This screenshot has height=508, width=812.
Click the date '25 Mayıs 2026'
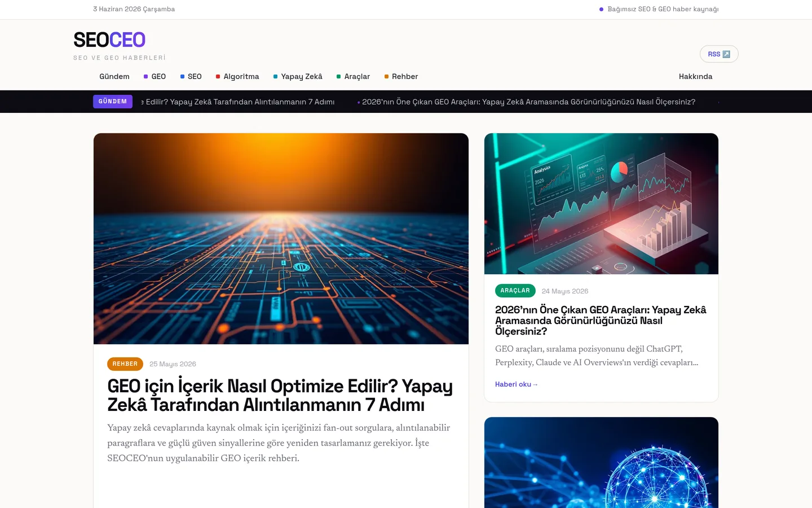click(x=173, y=364)
